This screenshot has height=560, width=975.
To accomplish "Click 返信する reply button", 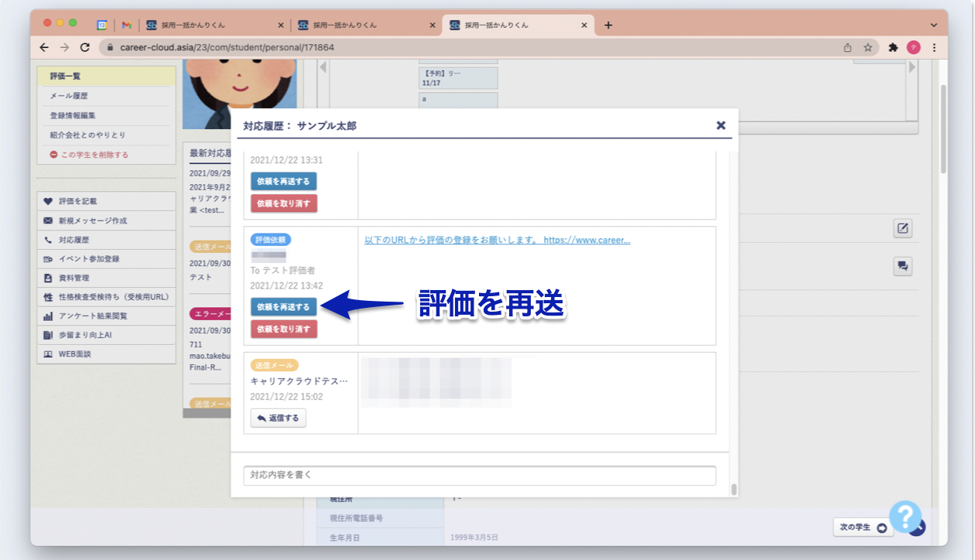I will [x=279, y=418].
